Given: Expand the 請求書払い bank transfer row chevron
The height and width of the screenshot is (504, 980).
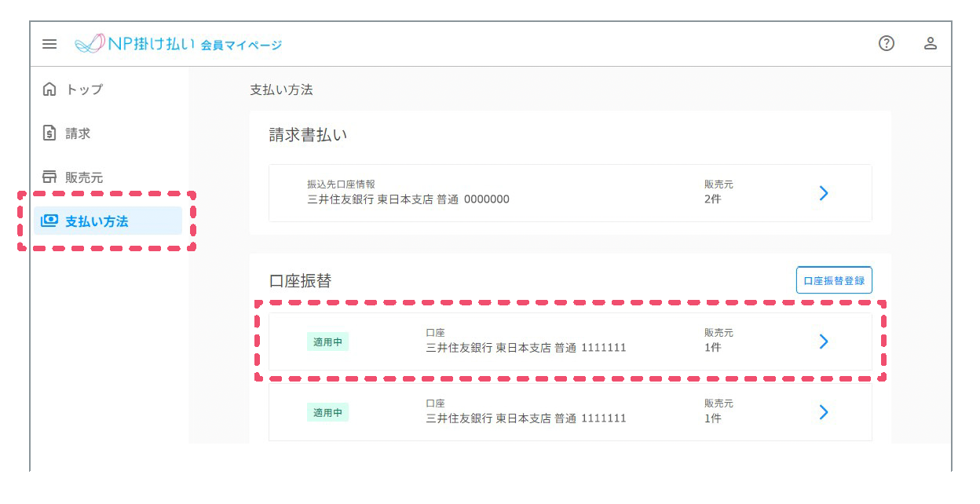Looking at the screenshot, I should point(824,193).
